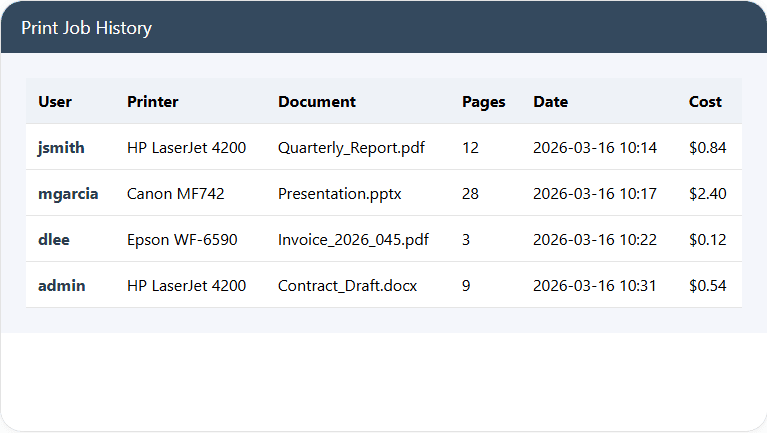The height and width of the screenshot is (433, 767).
Task: Click Epson WF-6590 printer cell
Action: 182,240
